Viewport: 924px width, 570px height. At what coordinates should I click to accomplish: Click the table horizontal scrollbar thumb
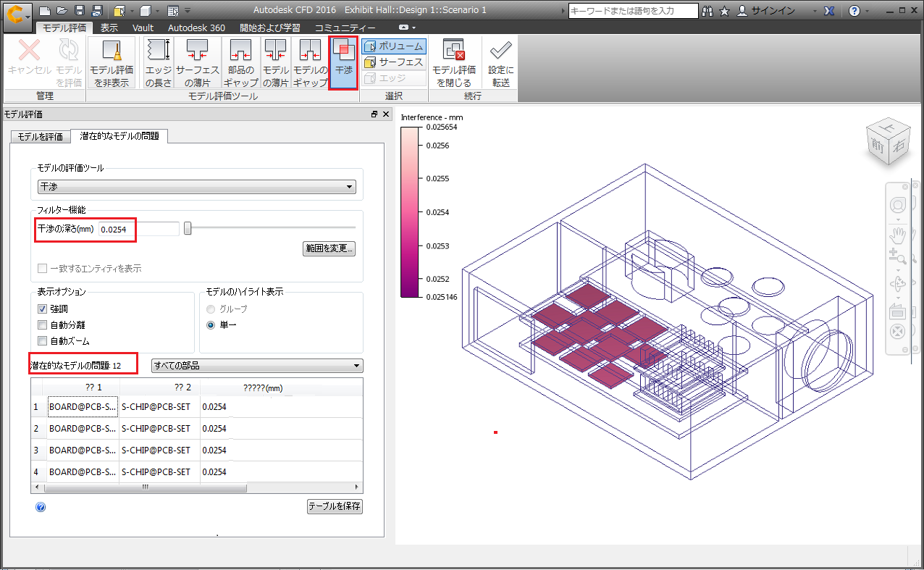145,487
